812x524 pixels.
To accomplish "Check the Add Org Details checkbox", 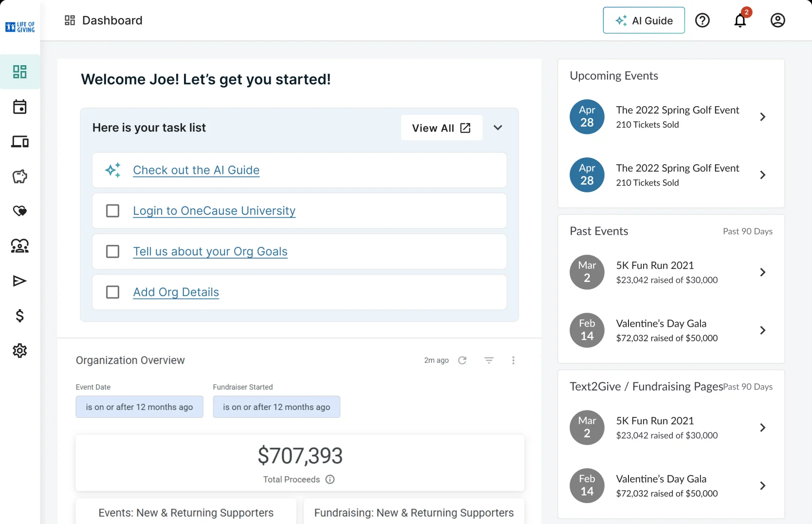I will point(112,292).
